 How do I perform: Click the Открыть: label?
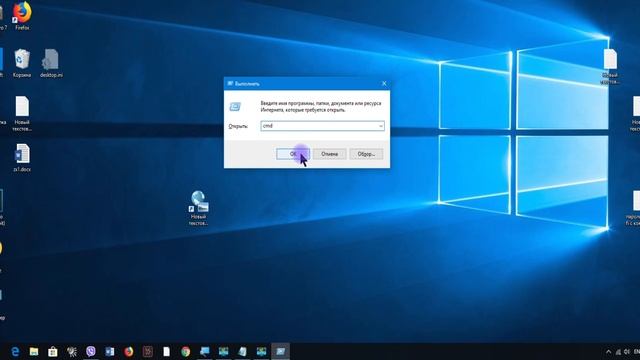(x=238, y=126)
